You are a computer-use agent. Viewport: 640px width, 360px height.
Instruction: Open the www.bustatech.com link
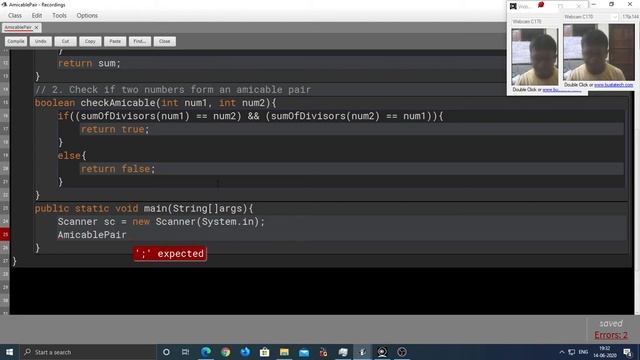[613, 85]
